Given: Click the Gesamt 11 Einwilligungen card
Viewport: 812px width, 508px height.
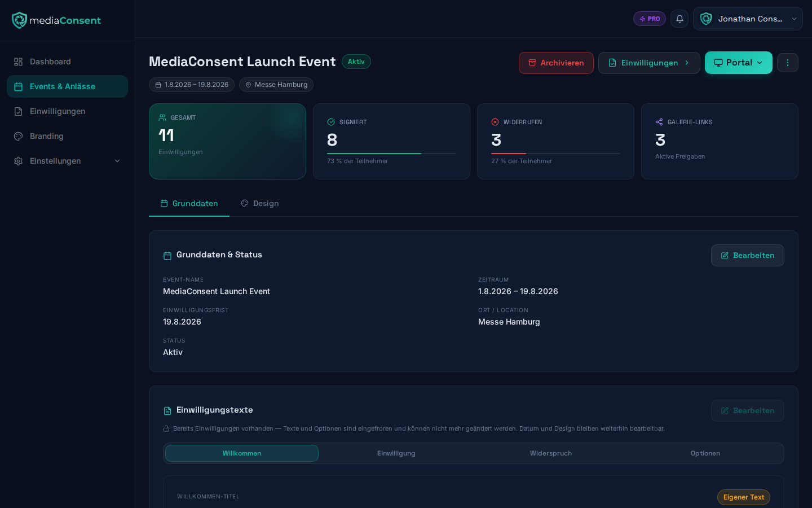Looking at the screenshot, I should point(227,141).
